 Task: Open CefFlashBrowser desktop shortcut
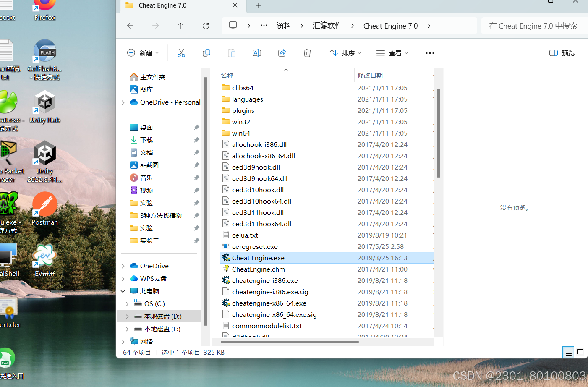coord(45,60)
